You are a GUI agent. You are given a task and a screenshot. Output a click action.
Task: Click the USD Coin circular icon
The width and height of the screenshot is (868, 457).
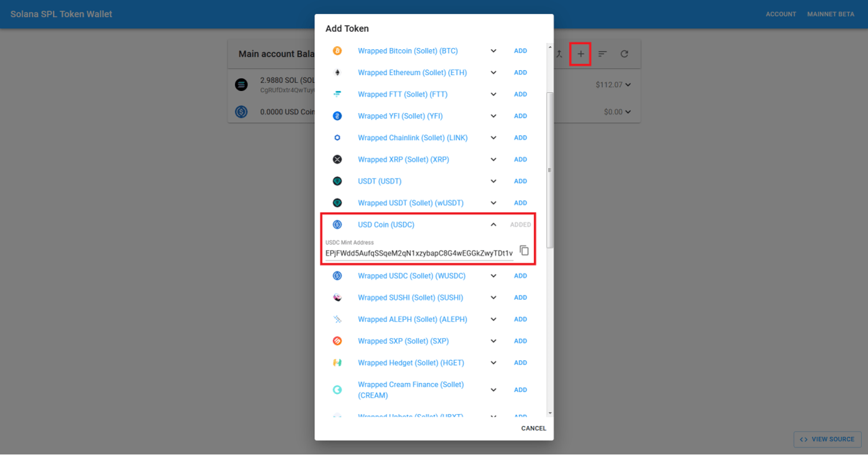coord(337,224)
